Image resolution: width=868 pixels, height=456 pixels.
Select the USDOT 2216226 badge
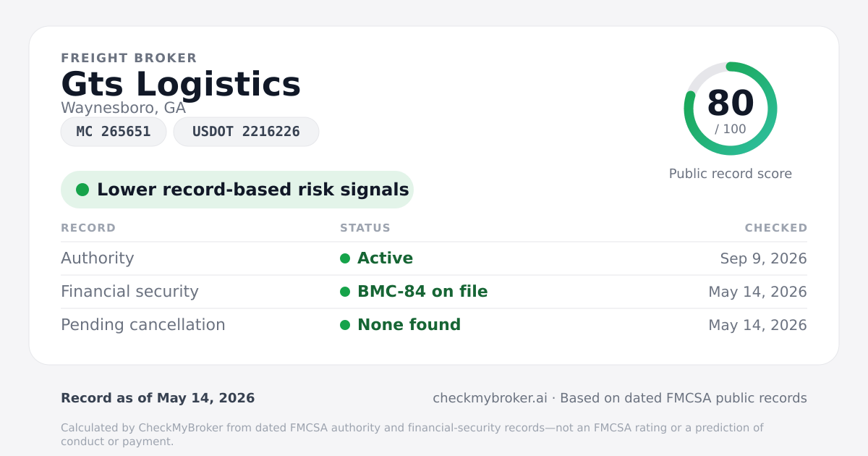(246, 132)
